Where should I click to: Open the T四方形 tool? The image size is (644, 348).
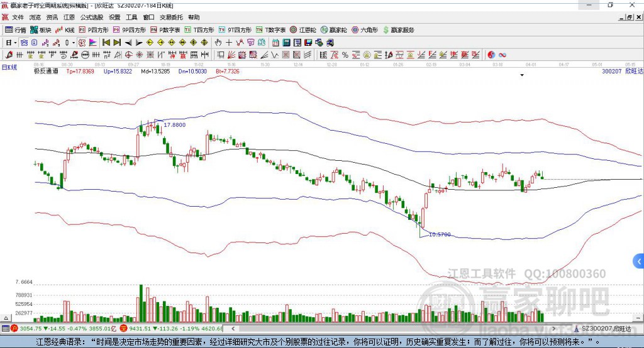[199, 30]
